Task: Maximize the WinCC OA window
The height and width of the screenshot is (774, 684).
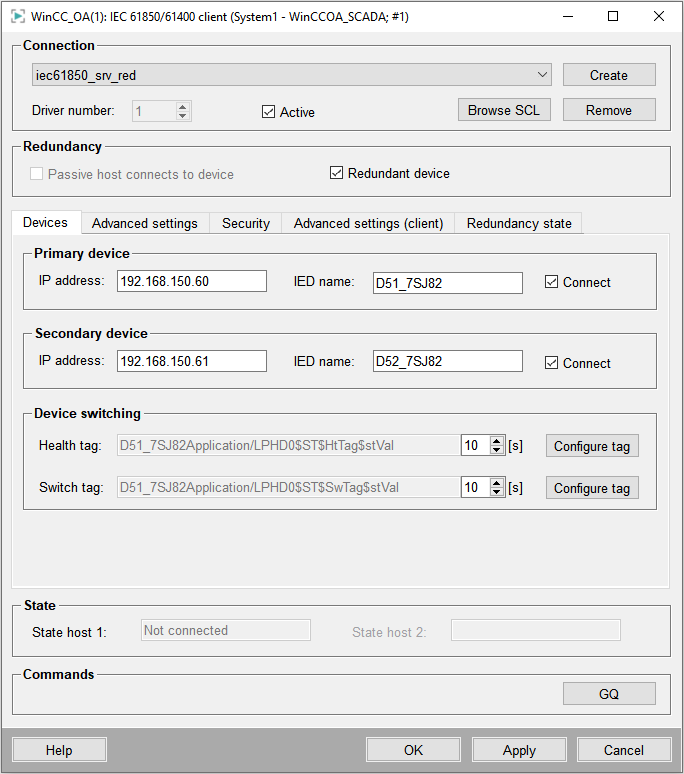Action: 613,16
